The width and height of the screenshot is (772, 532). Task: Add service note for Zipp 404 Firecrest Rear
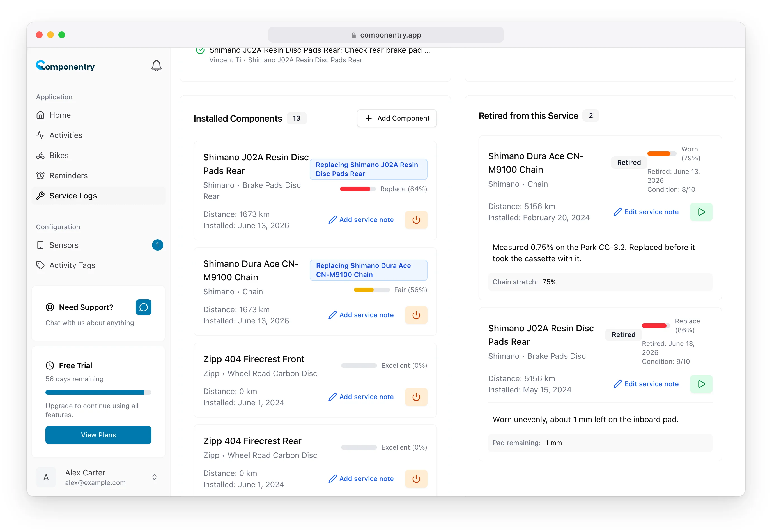pos(361,479)
